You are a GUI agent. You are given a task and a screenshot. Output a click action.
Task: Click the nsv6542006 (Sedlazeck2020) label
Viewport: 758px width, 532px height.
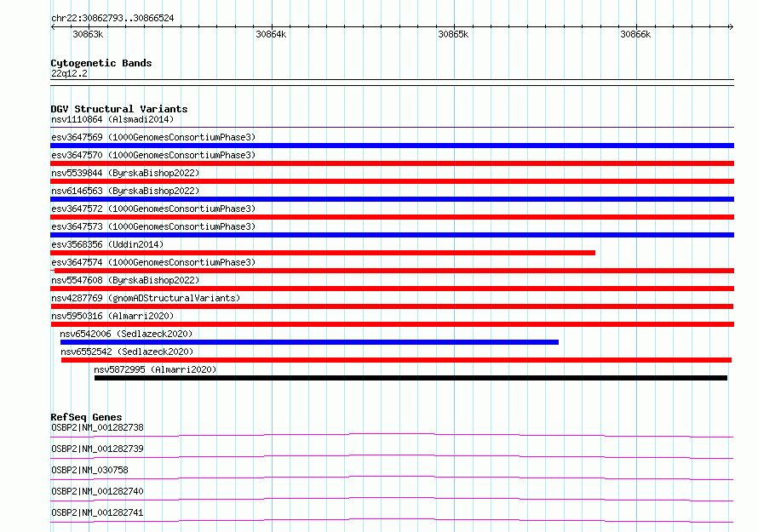126,334
